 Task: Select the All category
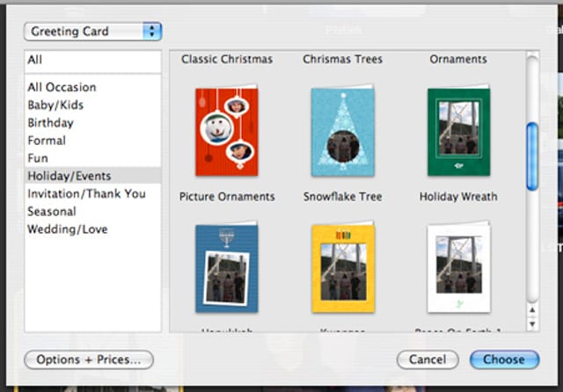click(92, 60)
